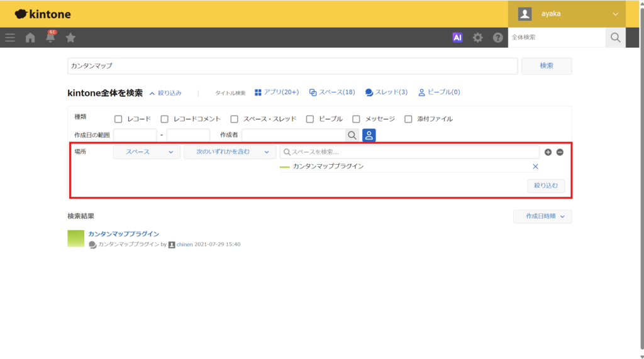Image resolution: width=644 pixels, height=359 pixels.
Task: Click the start date field of 作成日の範囲
Action: [x=135, y=135]
